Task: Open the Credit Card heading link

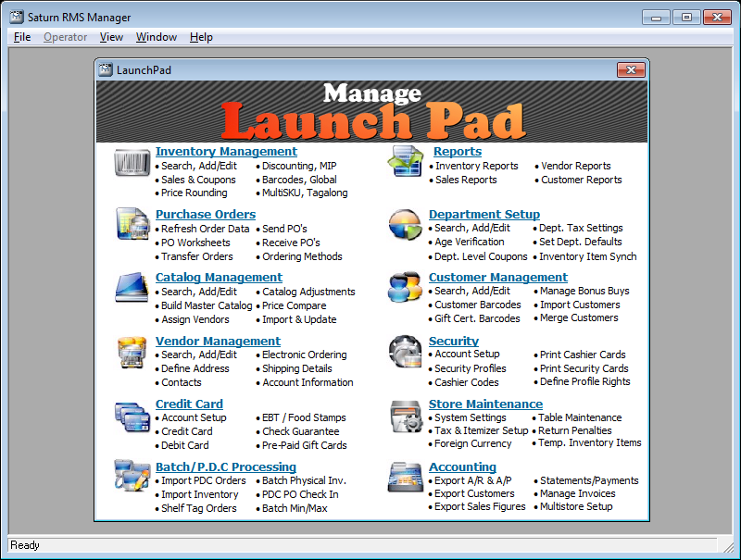Action: point(189,404)
